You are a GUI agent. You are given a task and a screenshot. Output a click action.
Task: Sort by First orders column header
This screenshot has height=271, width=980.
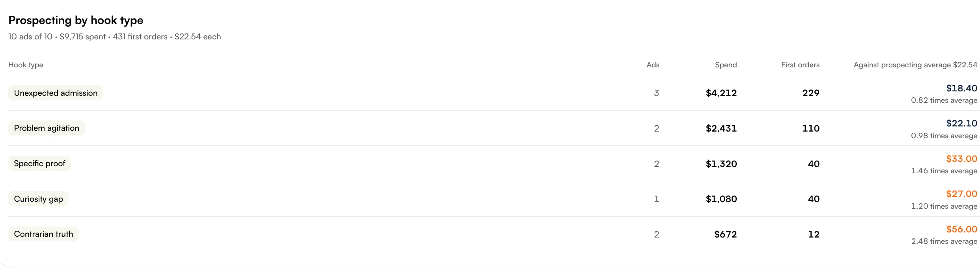(x=800, y=65)
